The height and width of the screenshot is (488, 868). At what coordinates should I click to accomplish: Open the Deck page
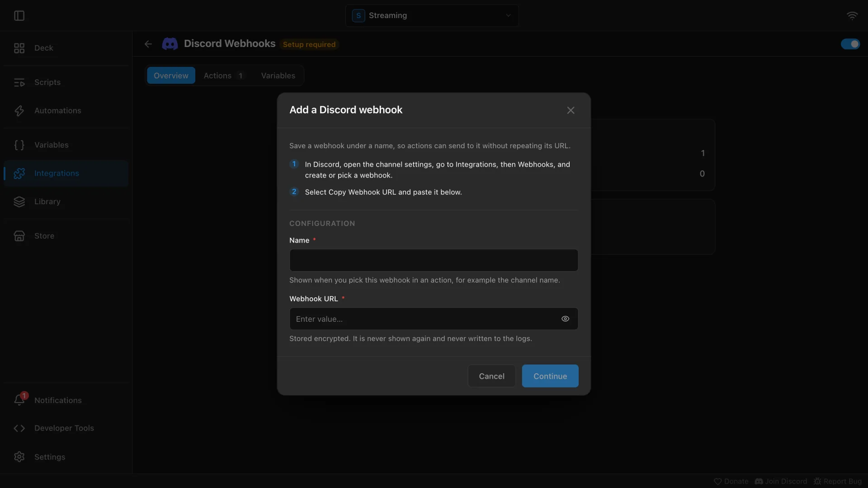tap(66, 48)
